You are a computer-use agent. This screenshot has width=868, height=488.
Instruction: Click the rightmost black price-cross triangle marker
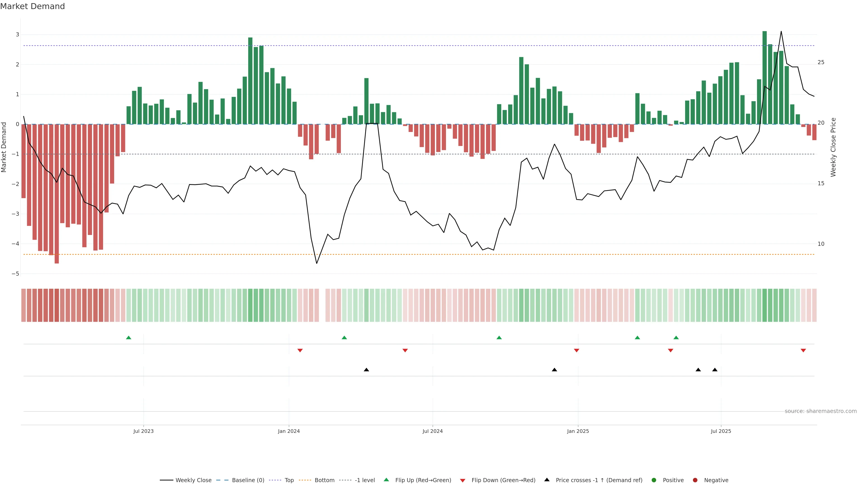pos(715,370)
